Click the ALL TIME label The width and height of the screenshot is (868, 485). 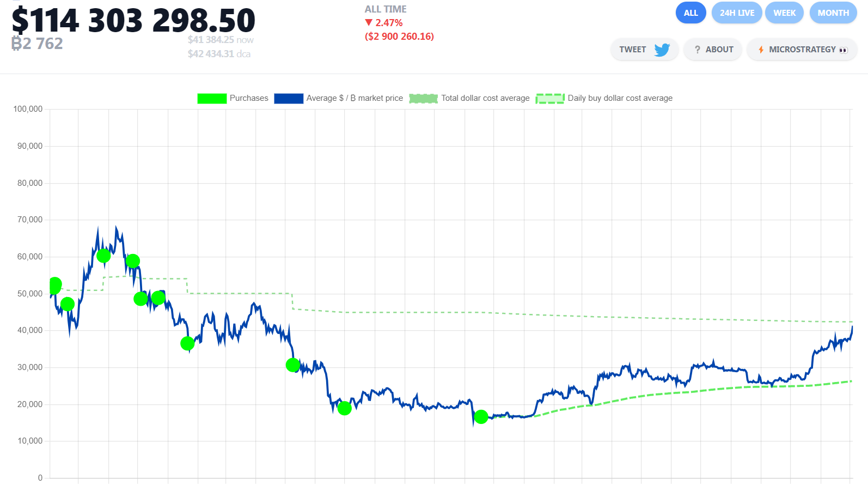(386, 9)
